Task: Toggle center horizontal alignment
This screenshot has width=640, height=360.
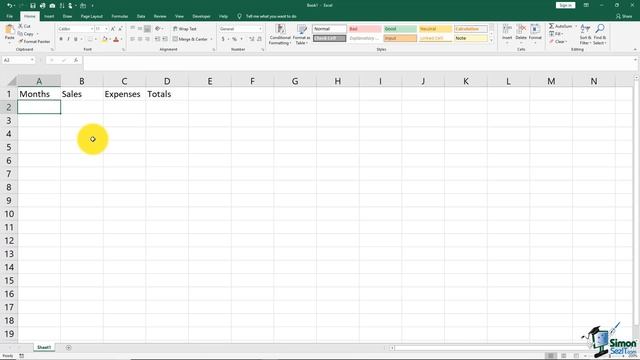Action: coord(140,39)
